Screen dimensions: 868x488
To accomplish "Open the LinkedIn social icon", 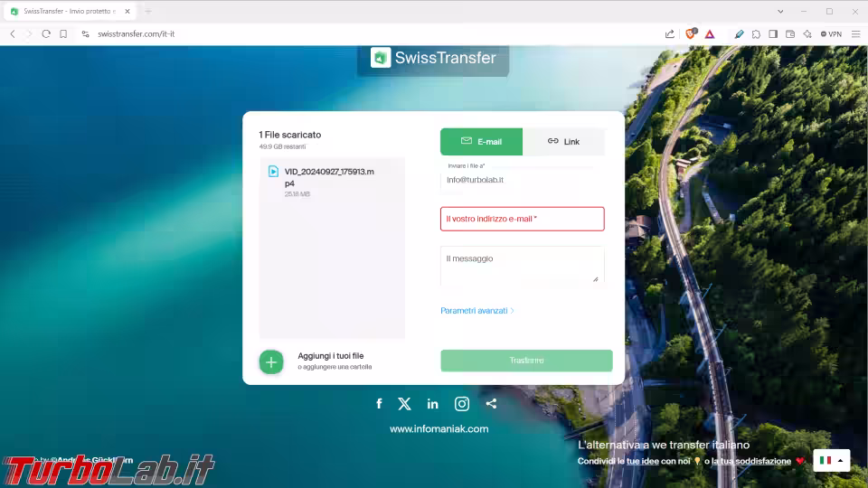I will (x=433, y=404).
